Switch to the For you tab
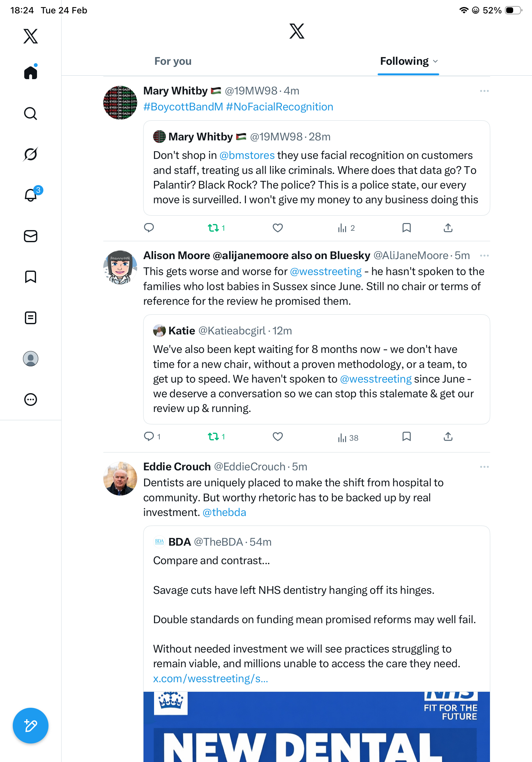Viewport: 532px width, 762px height. click(173, 61)
